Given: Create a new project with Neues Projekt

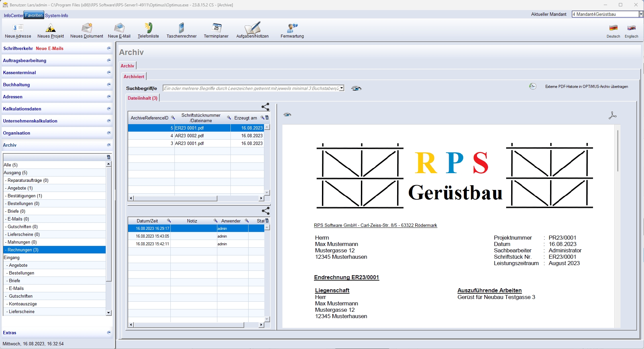Looking at the screenshot, I should (x=51, y=31).
